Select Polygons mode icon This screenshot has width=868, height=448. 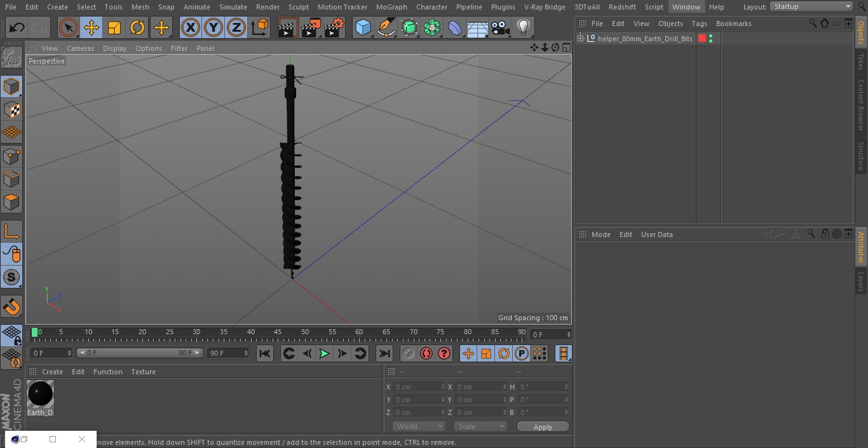click(x=11, y=202)
